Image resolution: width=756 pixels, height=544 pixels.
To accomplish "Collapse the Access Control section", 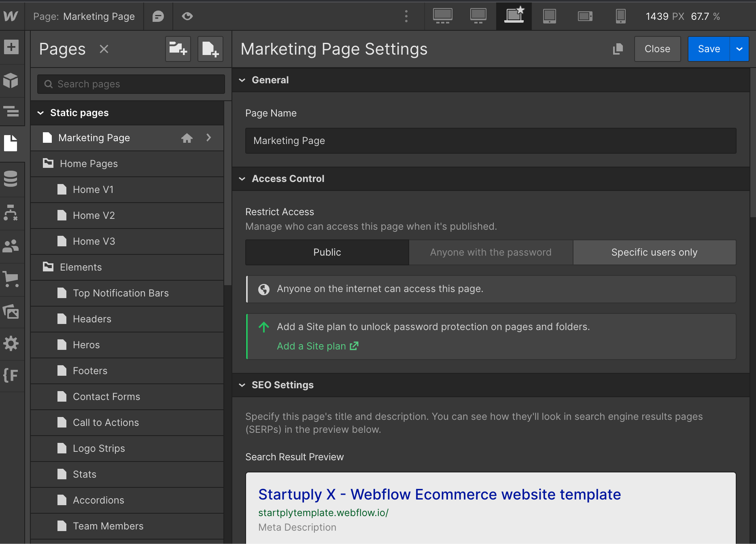I will click(242, 178).
